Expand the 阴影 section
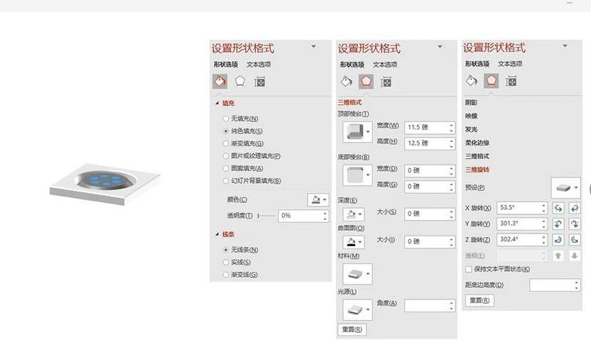The width and height of the screenshot is (591, 364). point(471,102)
